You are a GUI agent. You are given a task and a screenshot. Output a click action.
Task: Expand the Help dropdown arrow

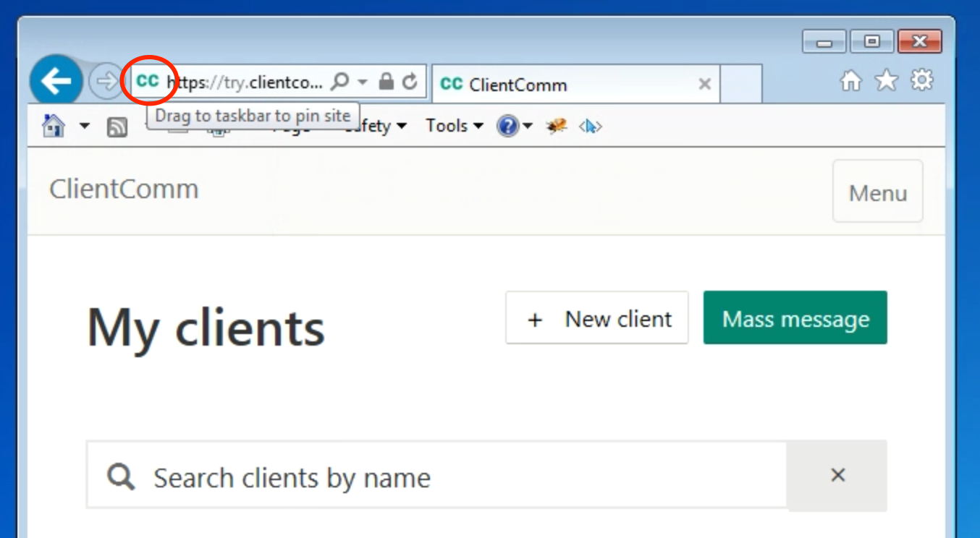528,127
